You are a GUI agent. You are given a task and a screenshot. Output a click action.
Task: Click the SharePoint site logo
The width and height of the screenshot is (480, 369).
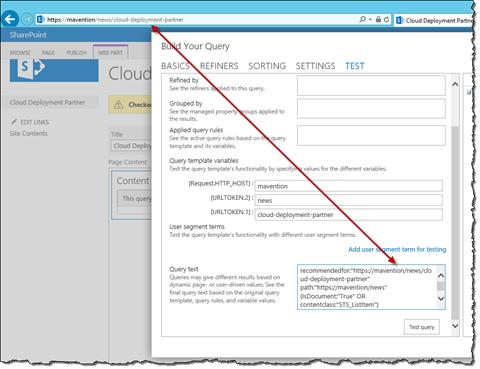pos(54,70)
